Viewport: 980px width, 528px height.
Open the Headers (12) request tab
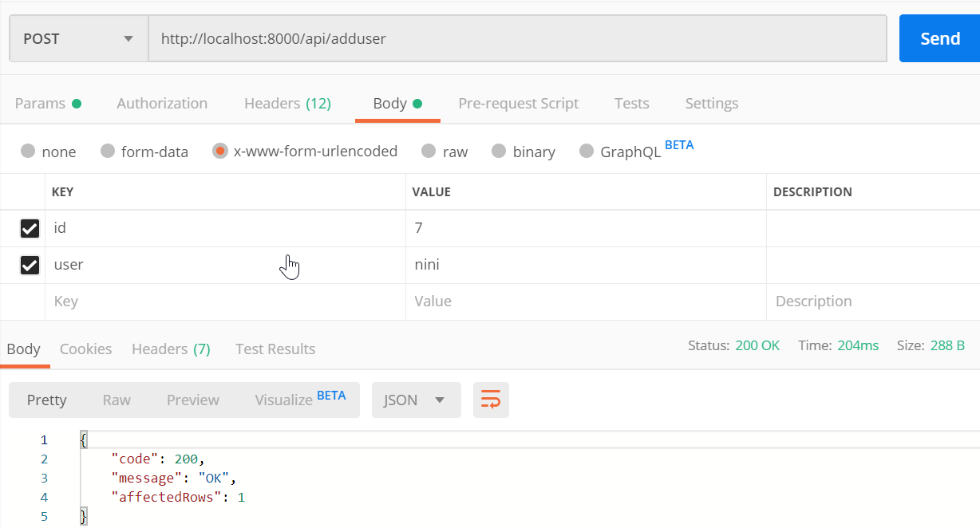[x=287, y=103]
